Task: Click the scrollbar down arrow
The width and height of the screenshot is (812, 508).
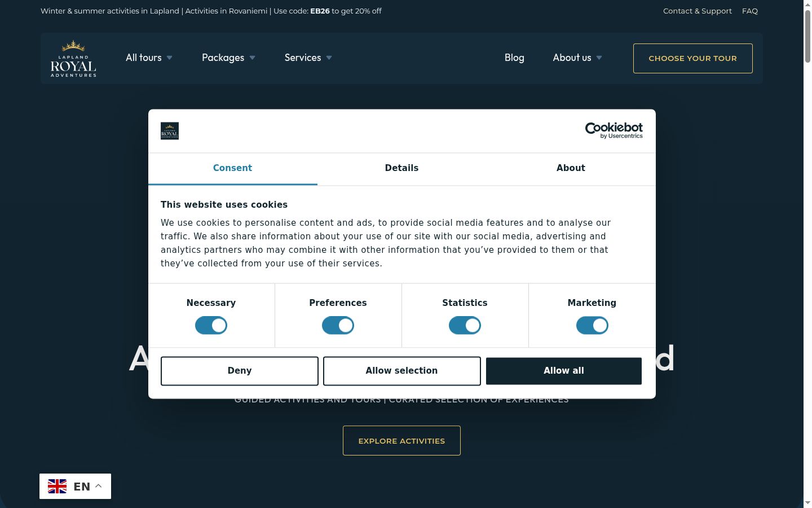Action: click(807, 502)
